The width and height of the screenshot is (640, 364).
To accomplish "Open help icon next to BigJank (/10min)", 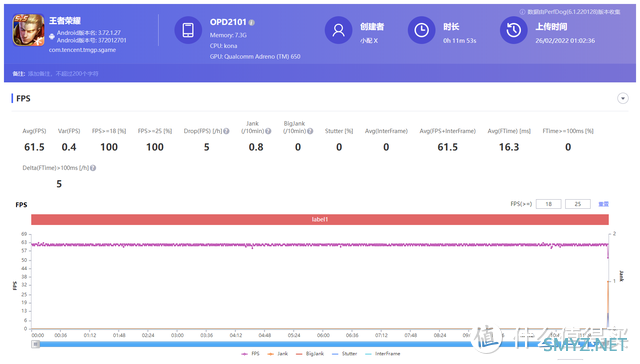I will (x=310, y=131).
